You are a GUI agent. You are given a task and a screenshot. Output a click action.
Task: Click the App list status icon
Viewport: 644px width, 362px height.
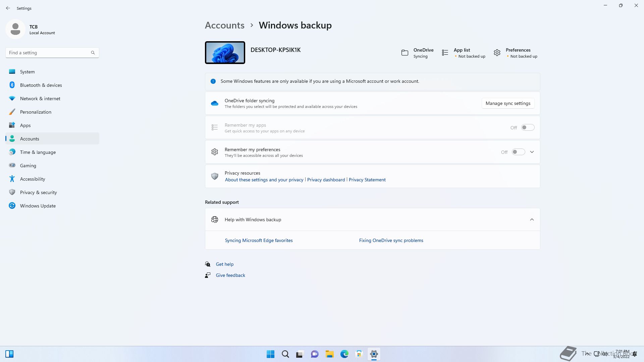point(445,53)
